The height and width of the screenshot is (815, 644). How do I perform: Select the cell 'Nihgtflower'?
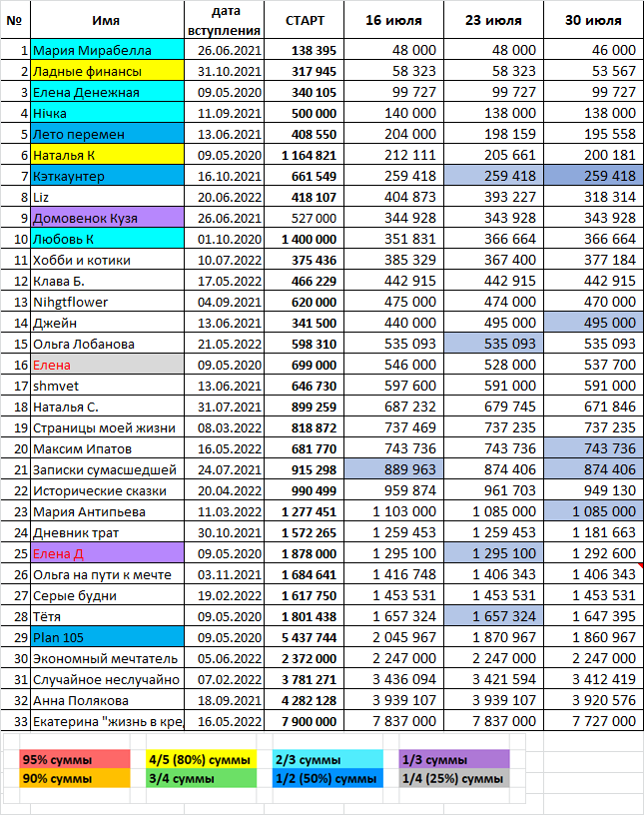click(x=107, y=302)
